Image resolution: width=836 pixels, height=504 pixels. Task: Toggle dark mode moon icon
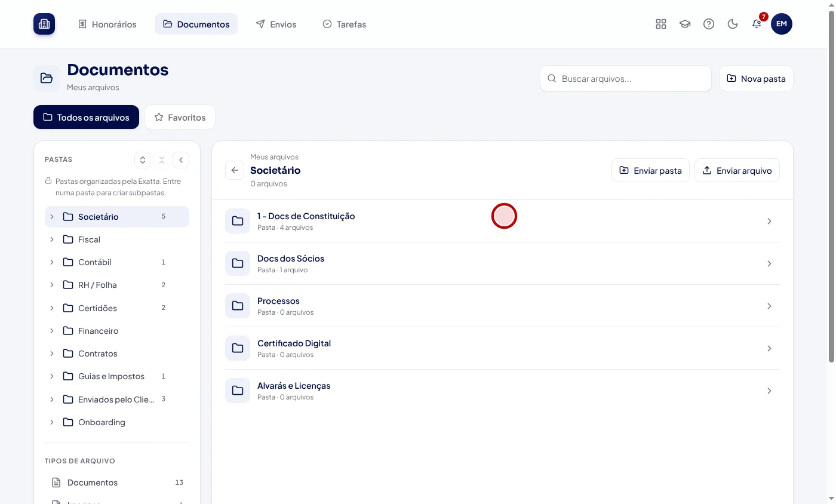(x=733, y=24)
